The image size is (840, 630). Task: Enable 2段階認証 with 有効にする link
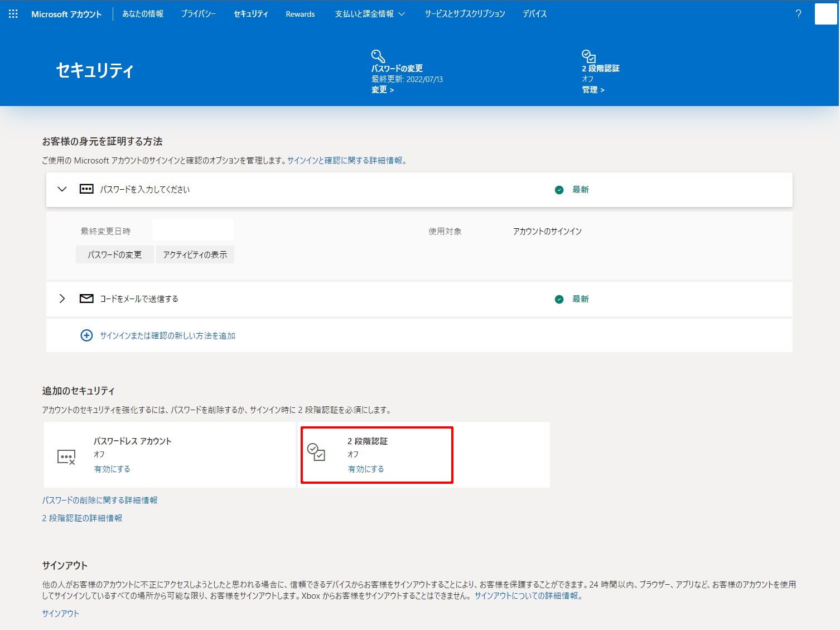tap(366, 469)
